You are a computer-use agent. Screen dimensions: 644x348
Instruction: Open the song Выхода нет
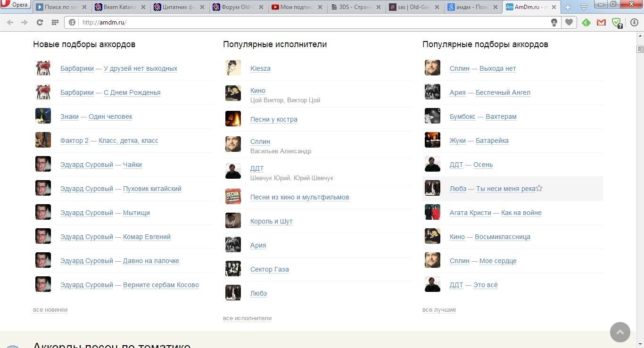pos(498,68)
